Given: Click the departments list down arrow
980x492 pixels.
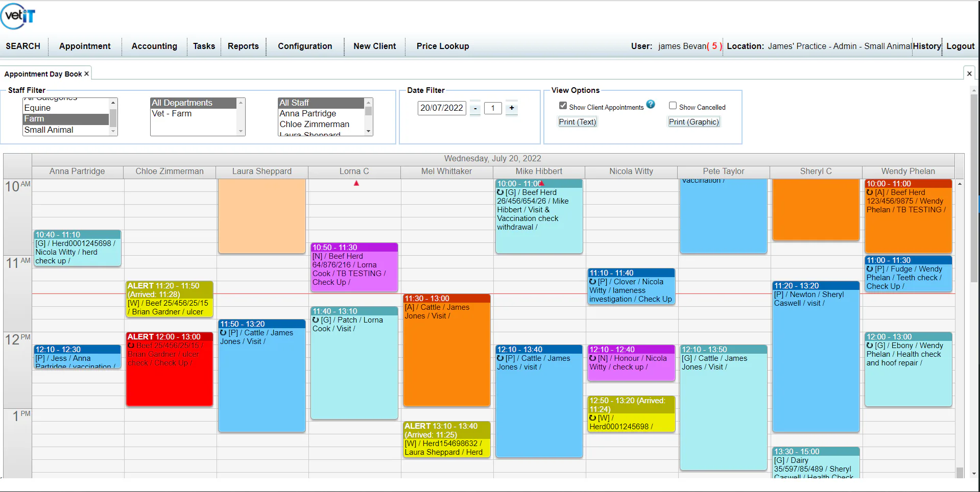Looking at the screenshot, I should click(241, 131).
